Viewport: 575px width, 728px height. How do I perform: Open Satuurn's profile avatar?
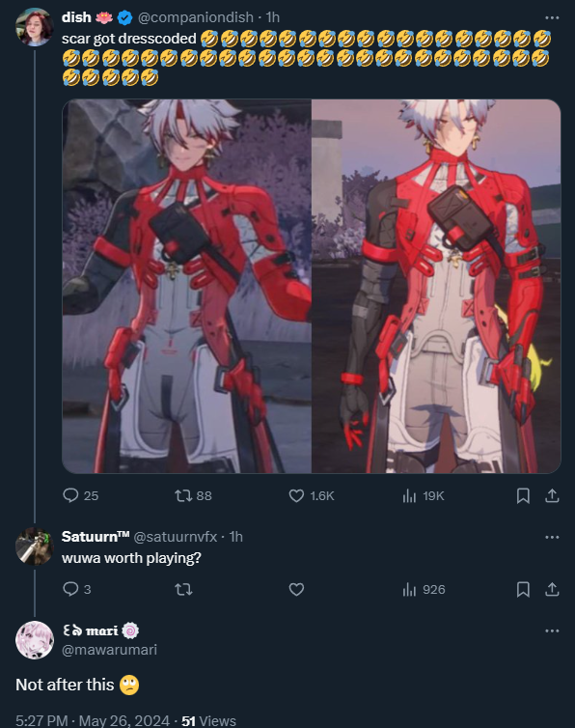pyautogui.click(x=35, y=546)
